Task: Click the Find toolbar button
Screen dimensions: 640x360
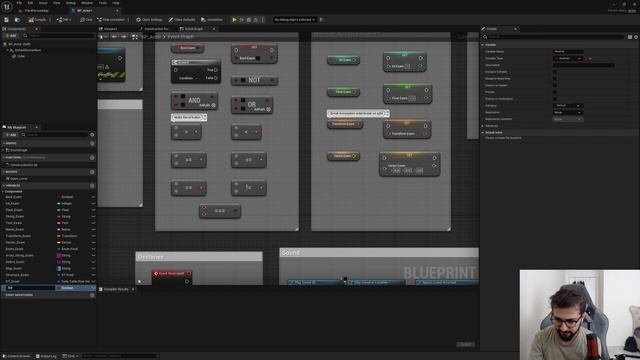Action: tap(86, 20)
